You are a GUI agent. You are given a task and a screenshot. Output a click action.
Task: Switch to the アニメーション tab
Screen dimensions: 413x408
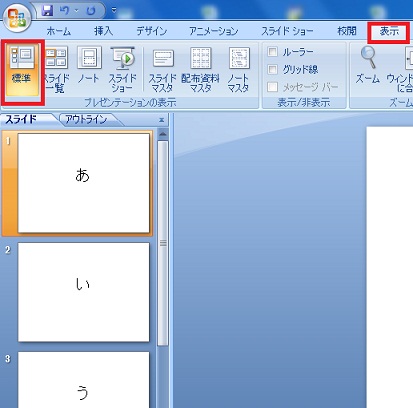(x=214, y=31)
